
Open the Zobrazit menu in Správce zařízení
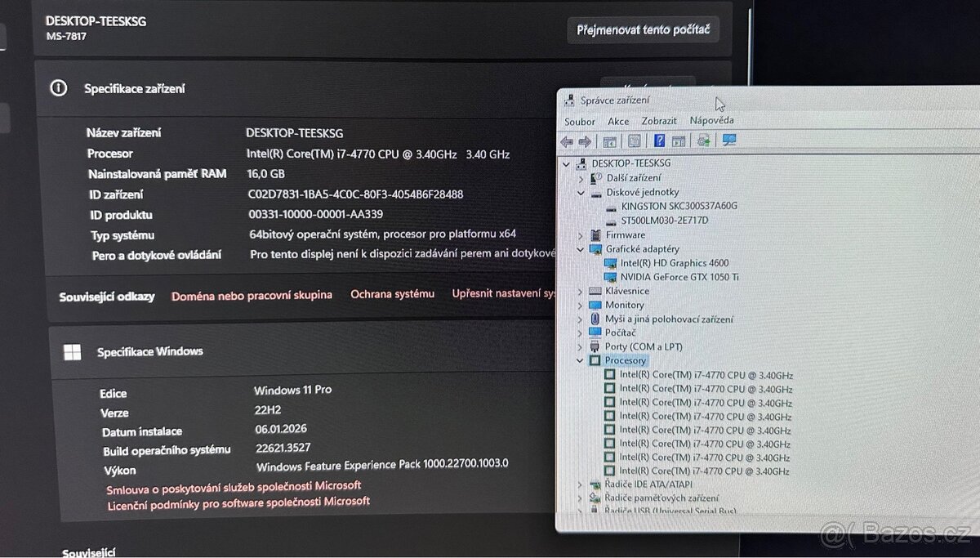[658, 120]
